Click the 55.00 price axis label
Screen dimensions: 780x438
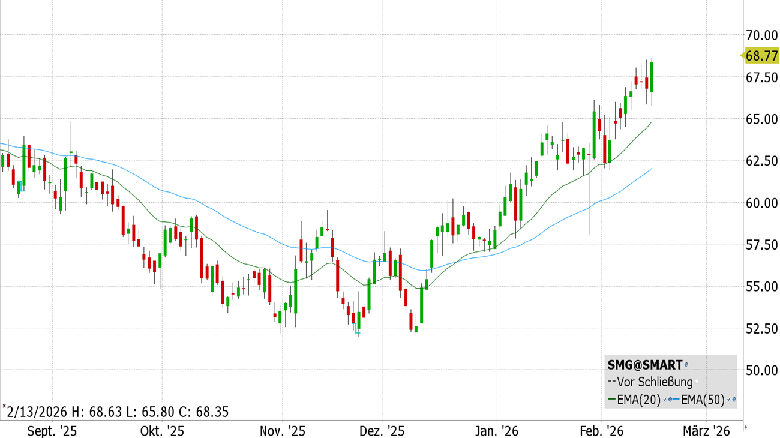click(x=761, y=286)
